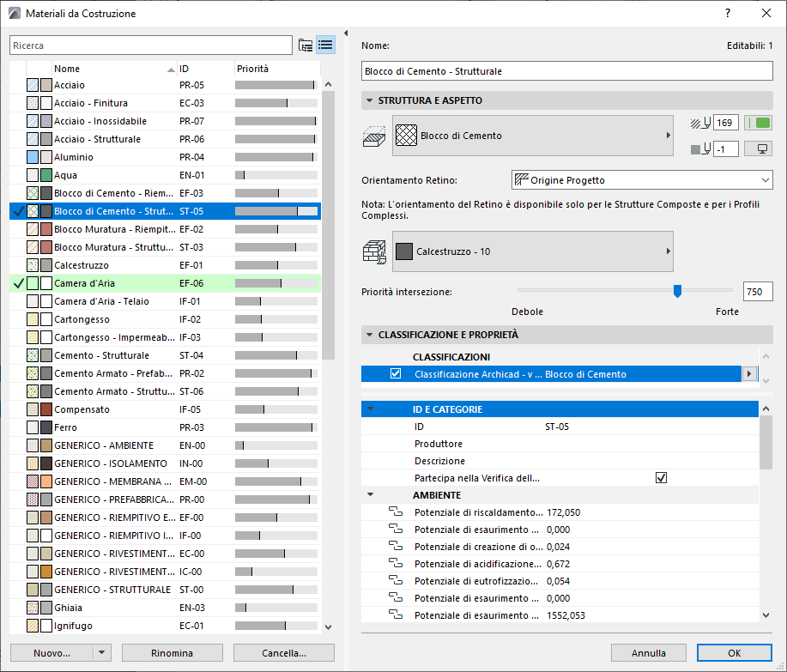
Task: Switch to flat list view icon
Action: point(325,45)
